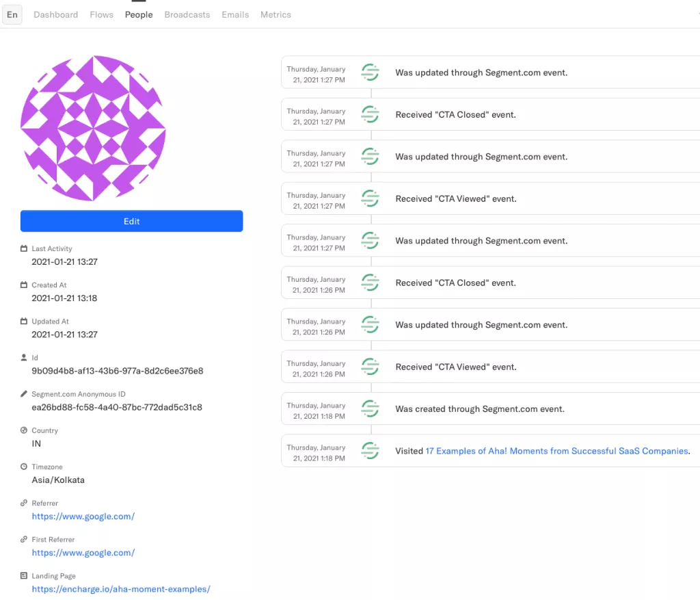Click the link icon beside Referrer
This screenshot has width=700, height=600.
point(24,503)
